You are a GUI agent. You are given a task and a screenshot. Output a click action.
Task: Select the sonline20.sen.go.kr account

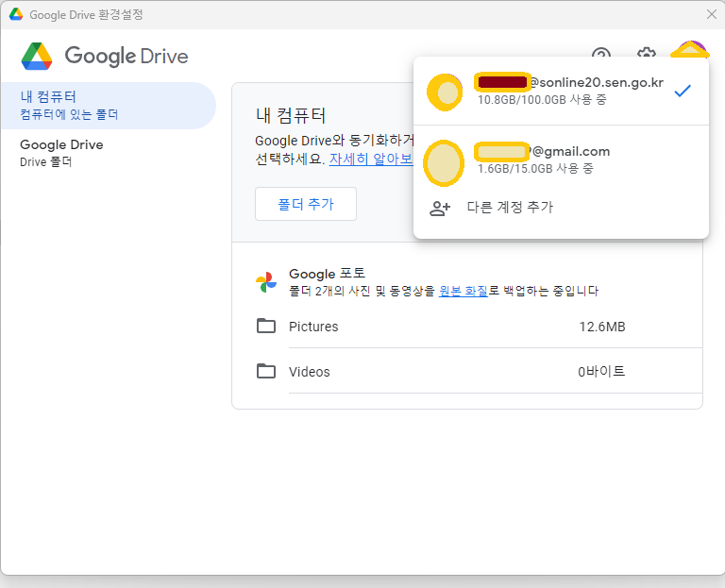click(561, 91)
